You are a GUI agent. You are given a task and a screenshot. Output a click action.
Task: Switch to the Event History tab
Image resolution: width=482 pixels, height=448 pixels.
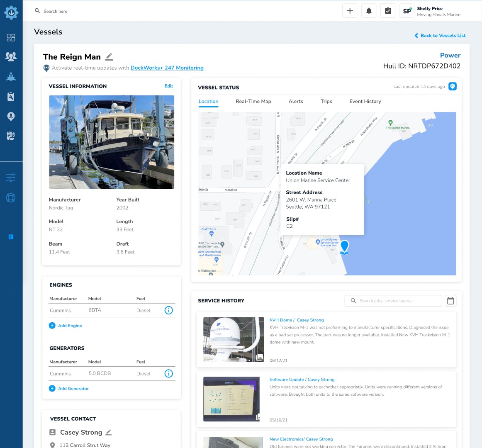365,102
